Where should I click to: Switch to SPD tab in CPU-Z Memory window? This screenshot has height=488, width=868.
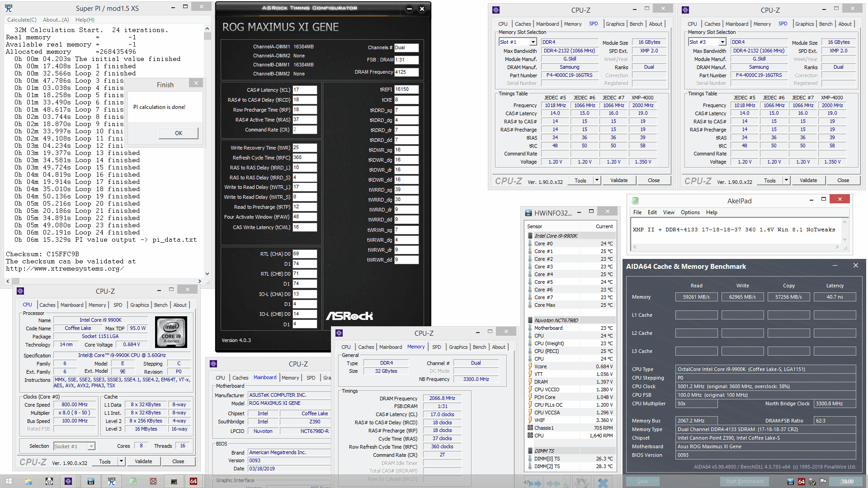(436, 347)
